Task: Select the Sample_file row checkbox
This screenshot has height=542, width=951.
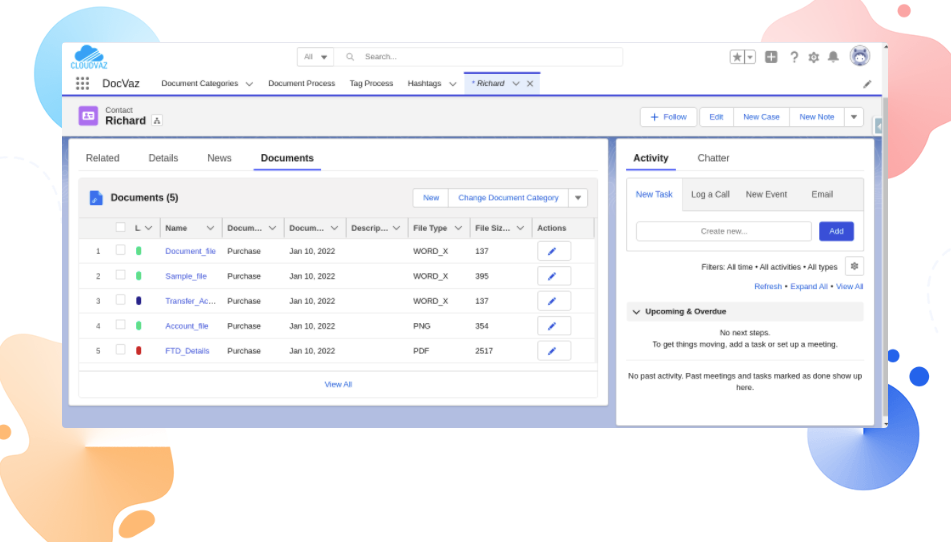Action: pos(121,275)
